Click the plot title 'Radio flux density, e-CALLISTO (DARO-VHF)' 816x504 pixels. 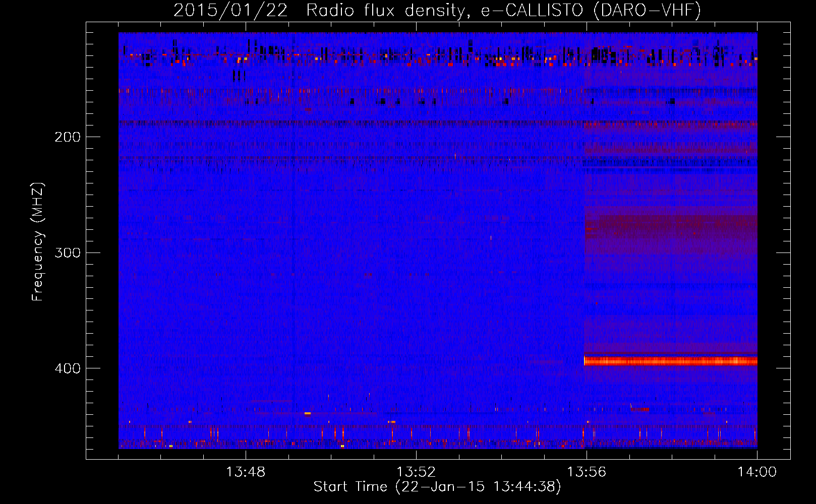503,10
